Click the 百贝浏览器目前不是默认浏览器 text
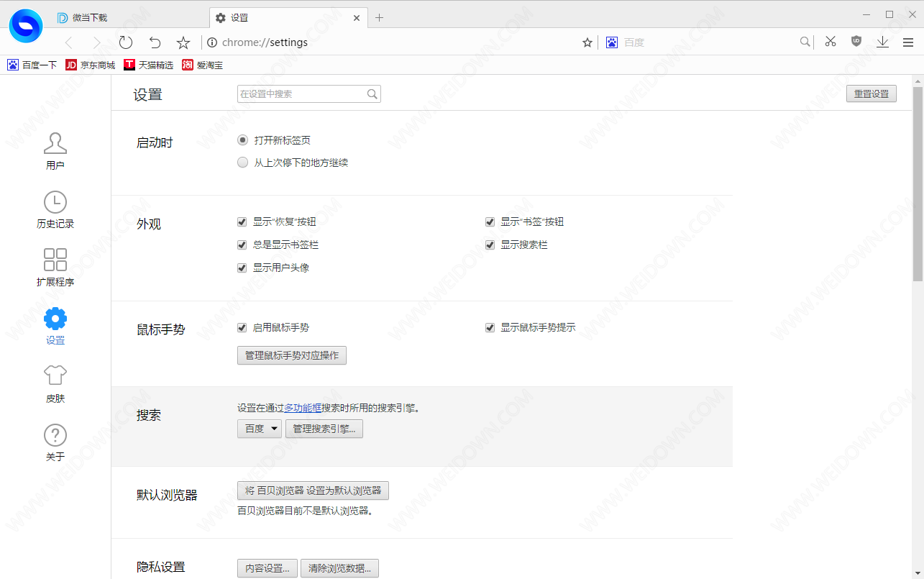This screenshot has height=579, width=924. point(305,511)
